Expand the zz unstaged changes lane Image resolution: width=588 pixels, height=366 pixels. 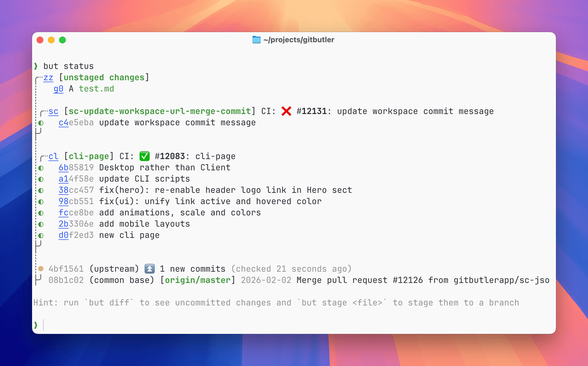(x=48, y=77)
